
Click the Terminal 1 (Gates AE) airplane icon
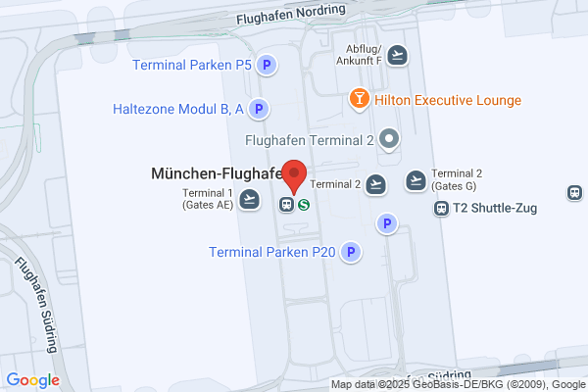pyautogui.click(x=249, y=199)
